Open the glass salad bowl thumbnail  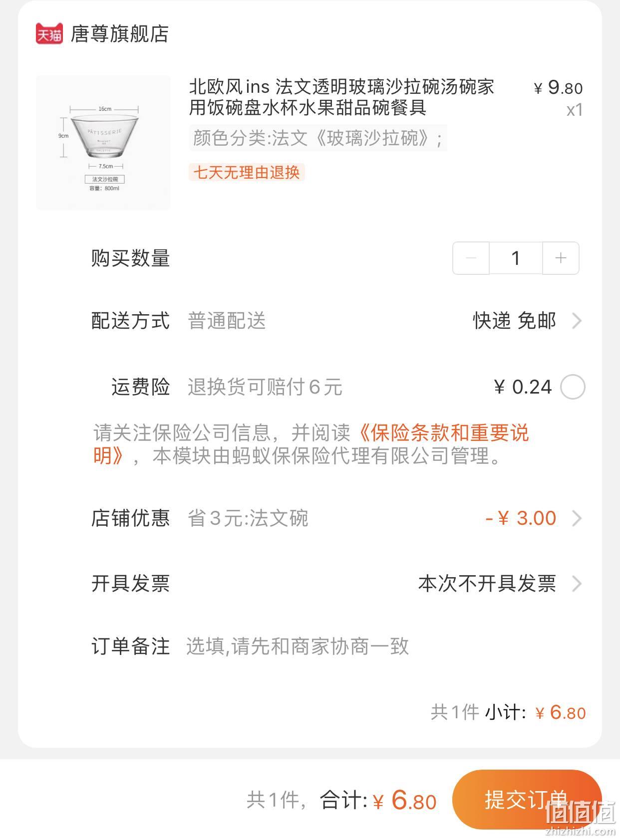pos(103,143)
